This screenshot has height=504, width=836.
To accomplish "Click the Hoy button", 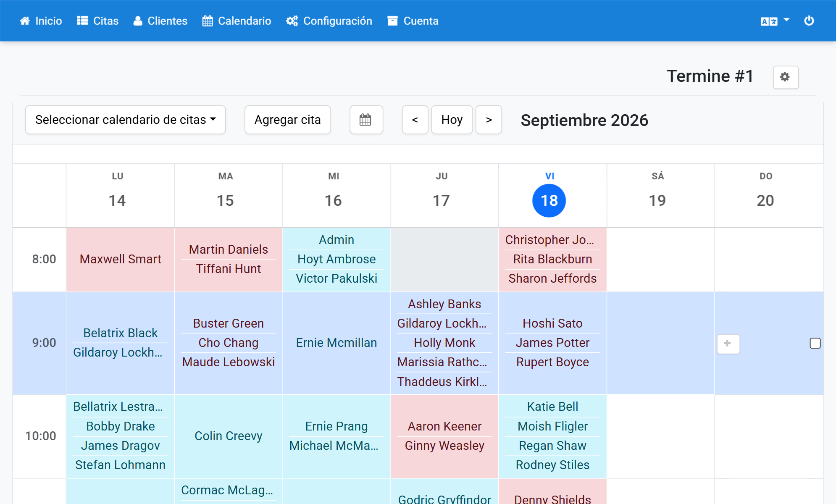I will coord(452,120).
